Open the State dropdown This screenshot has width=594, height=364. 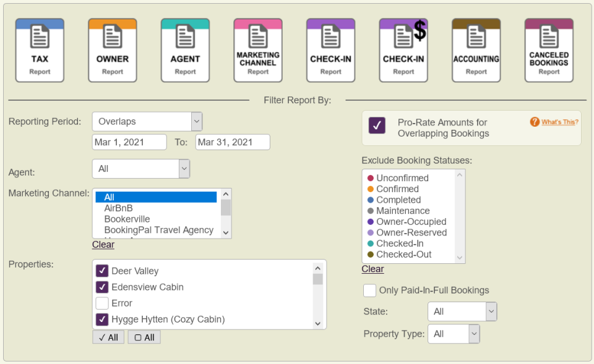point(462,311)
